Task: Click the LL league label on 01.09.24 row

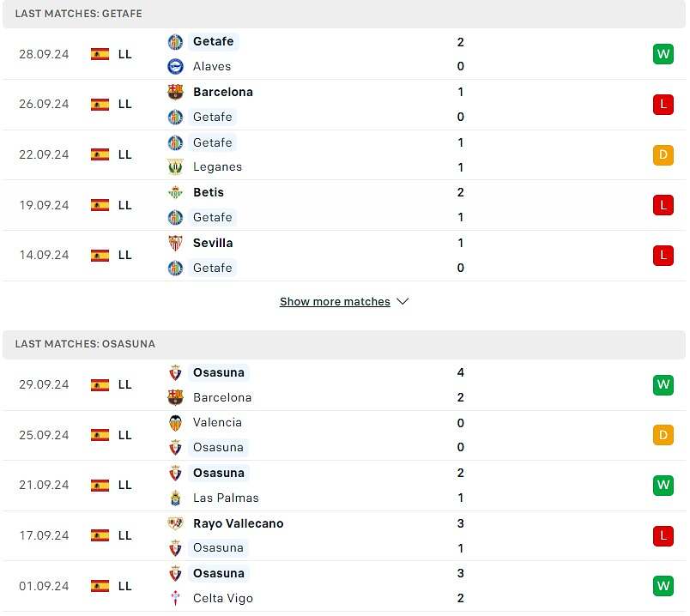Action: pos(125,586)
